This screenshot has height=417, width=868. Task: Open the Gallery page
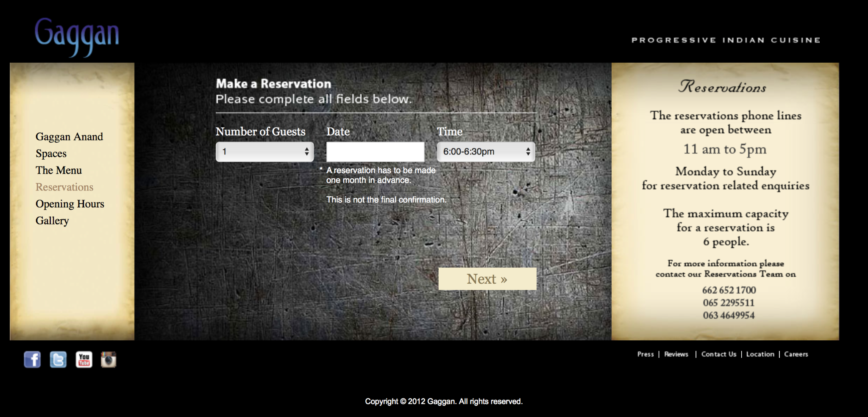pyautogui.click(x=52, y=221)
